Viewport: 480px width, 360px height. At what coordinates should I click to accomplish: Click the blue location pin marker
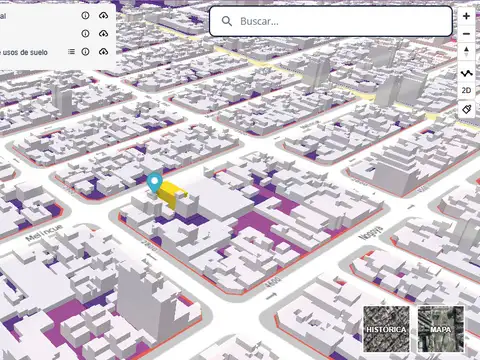154,183
